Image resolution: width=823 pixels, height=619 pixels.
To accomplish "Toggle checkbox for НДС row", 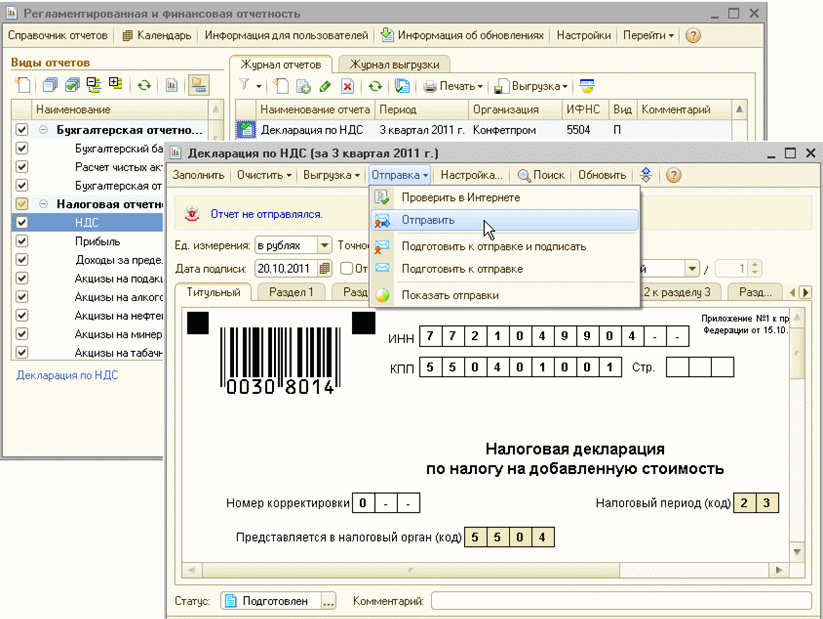I will point(22,222).
